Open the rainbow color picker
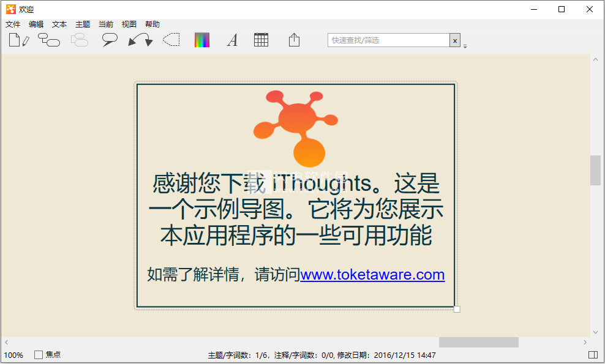605x364 pixels. (202, 40)
